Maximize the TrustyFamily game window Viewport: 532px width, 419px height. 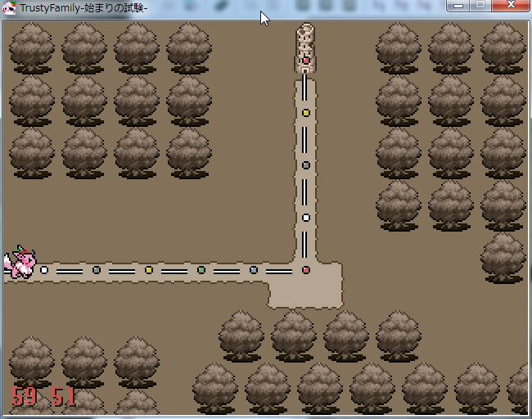(480, 6)
